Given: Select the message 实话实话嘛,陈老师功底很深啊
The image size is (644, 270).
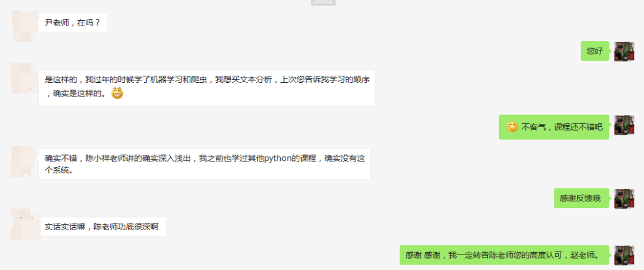Looking at the screenshot, I should pyautogui.click(x=103, y=226).
